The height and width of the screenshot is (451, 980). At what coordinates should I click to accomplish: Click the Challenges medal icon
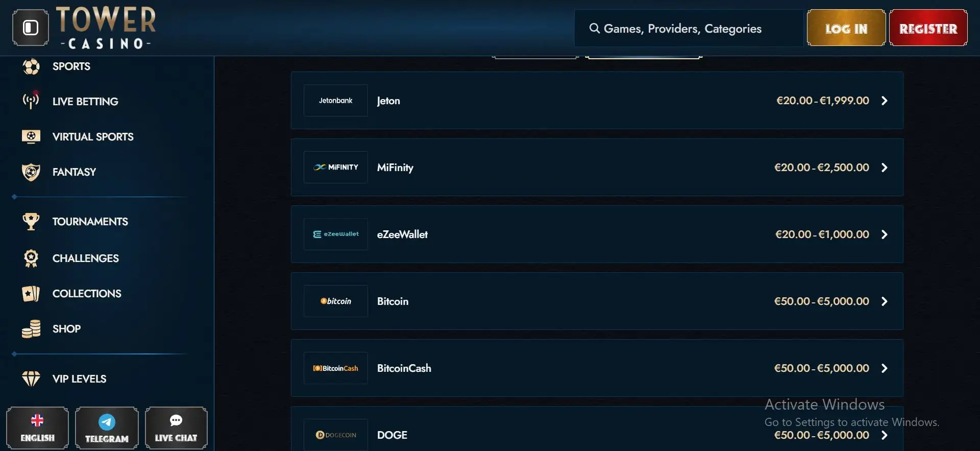[x=31, y=258]
